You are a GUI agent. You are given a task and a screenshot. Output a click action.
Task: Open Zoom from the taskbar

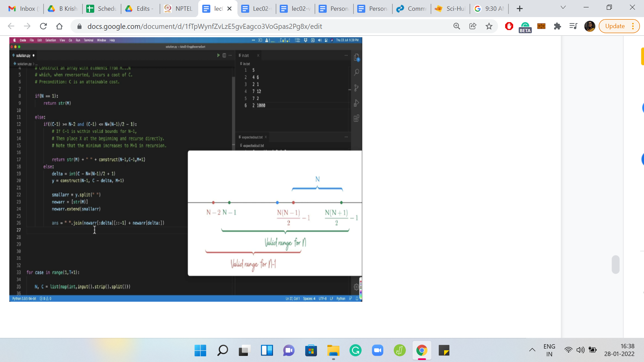tap(377, 351)
